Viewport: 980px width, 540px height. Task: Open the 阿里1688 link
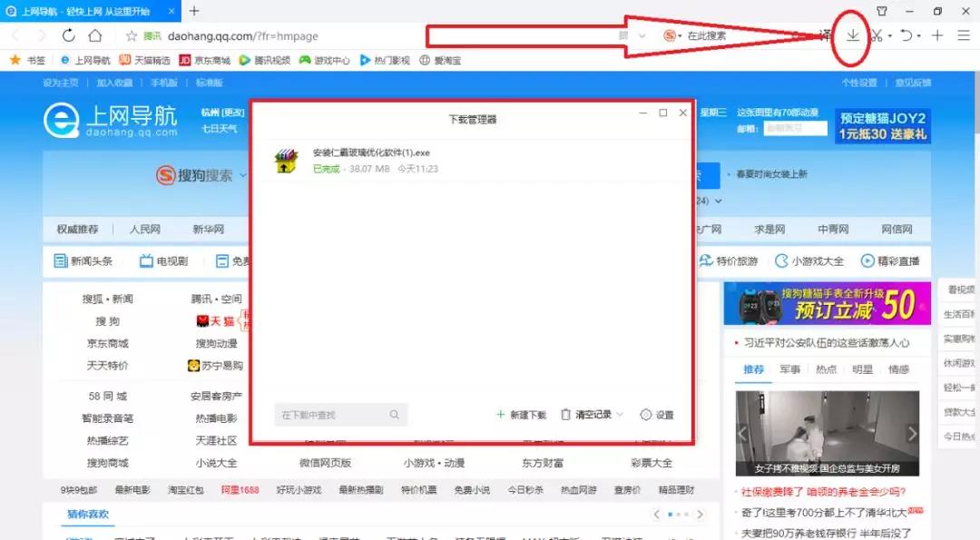click(x=240, y=490)
